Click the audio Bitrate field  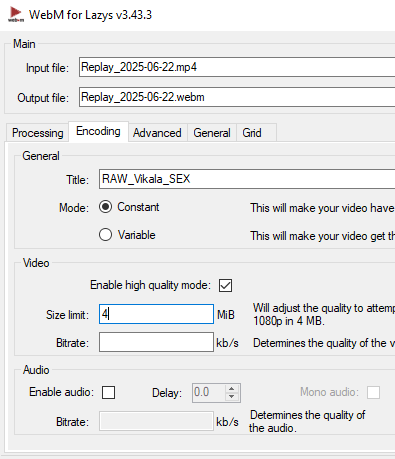point(156,421)
